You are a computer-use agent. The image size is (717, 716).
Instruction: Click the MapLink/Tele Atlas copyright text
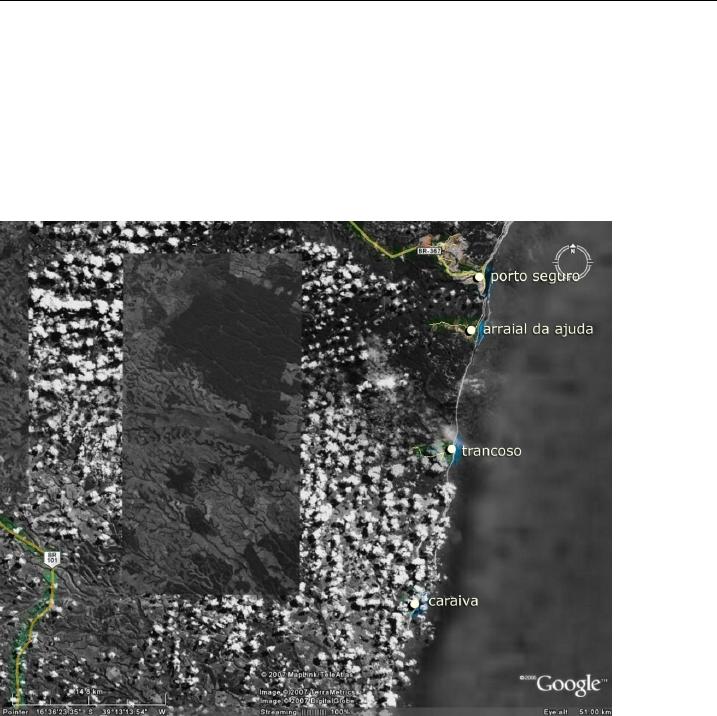click(298, 673)
